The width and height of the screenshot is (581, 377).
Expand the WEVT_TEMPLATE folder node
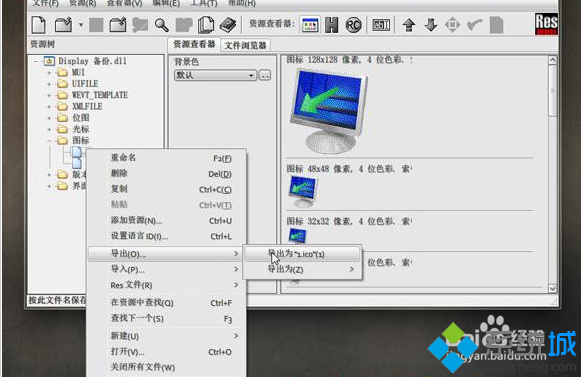click(x=49, y=95)
